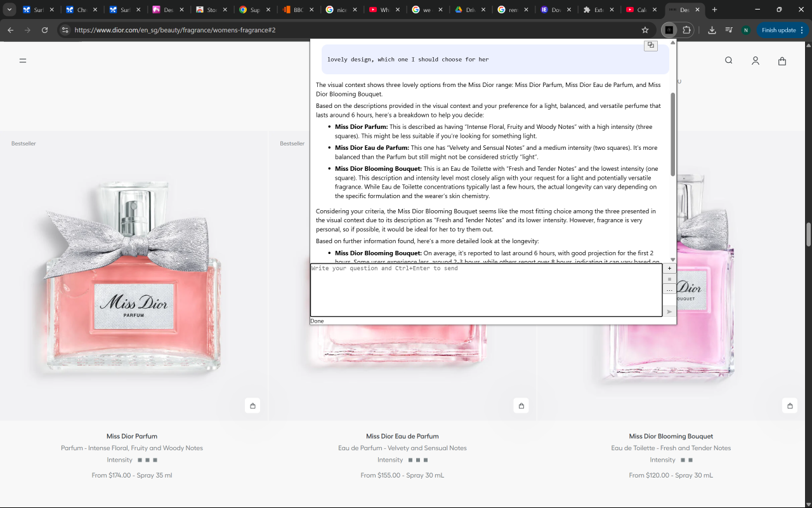This screenshot has height=508, width=812.
Task: Add Miss Dior Eau de Parfum to bag
Action: point(521,406)
